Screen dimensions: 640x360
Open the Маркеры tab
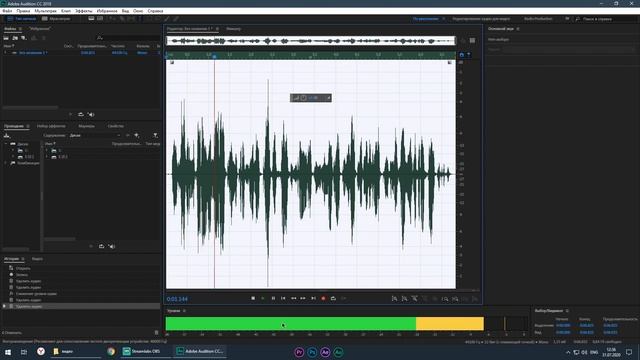point(86,126)
